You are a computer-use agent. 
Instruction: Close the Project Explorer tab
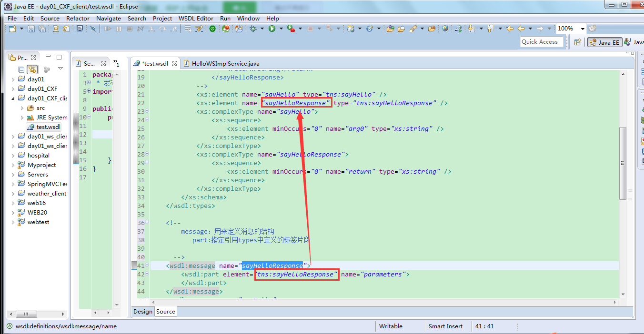33,58
